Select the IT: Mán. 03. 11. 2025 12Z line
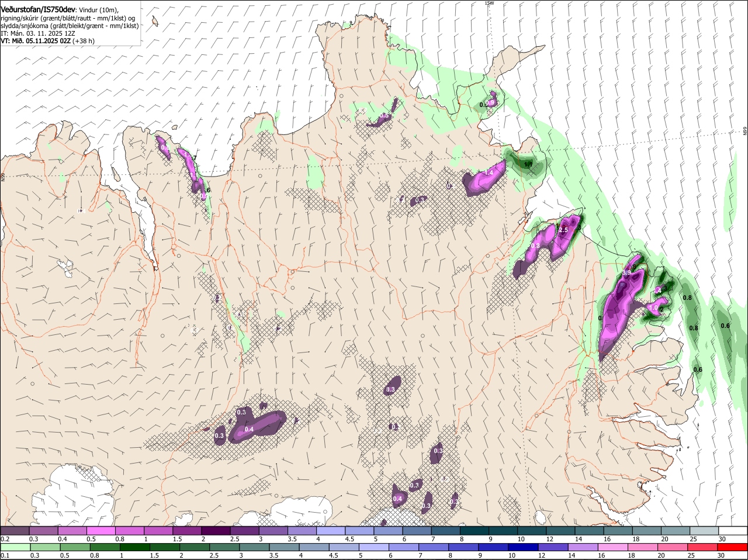Screen dimensions: 748x560 [x=38, y=33]
